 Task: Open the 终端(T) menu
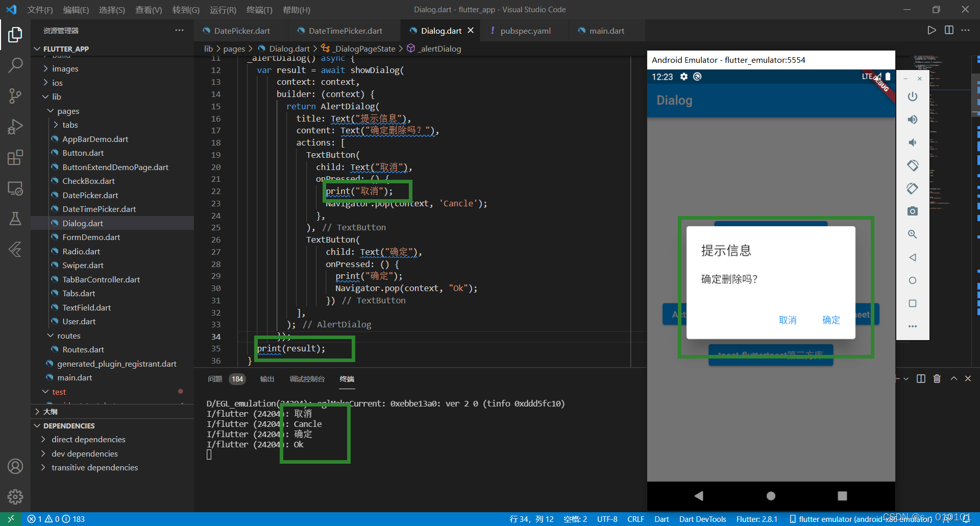[259, 10]
